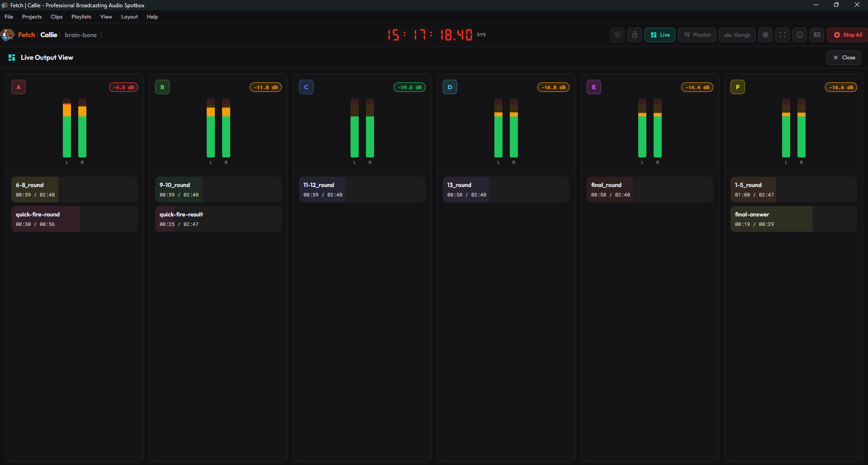Click the Callie brand label
Image resolution: width=868 pixels, height=465 pixels.
click(49, 35)
